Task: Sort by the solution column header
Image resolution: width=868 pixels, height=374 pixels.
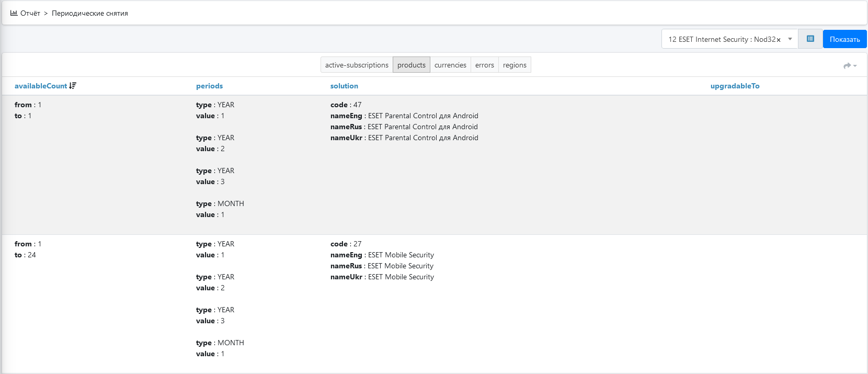Action: coord(344,86)
